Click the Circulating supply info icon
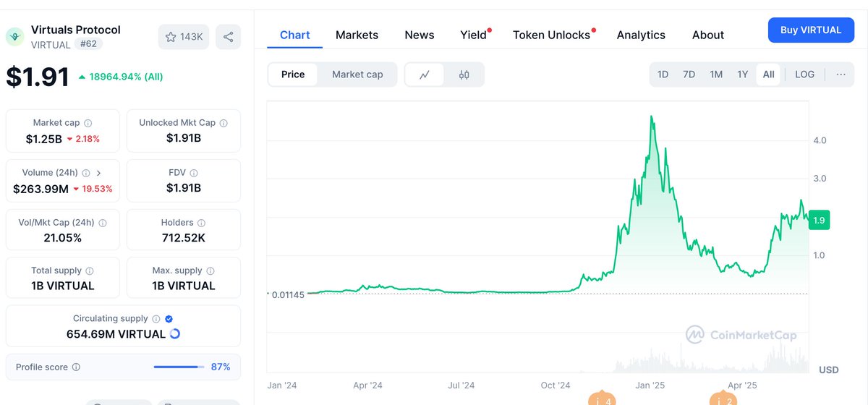Image resolution: width=868 pixels, height=405 pixels. (156, 318)
